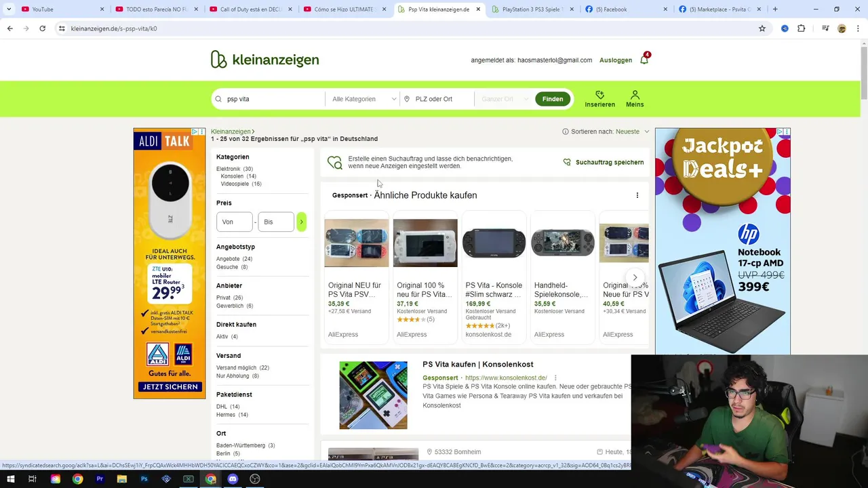
Task: Click the ALDI TALK Jetzt Sichern banner button
Action: (170, 387)
